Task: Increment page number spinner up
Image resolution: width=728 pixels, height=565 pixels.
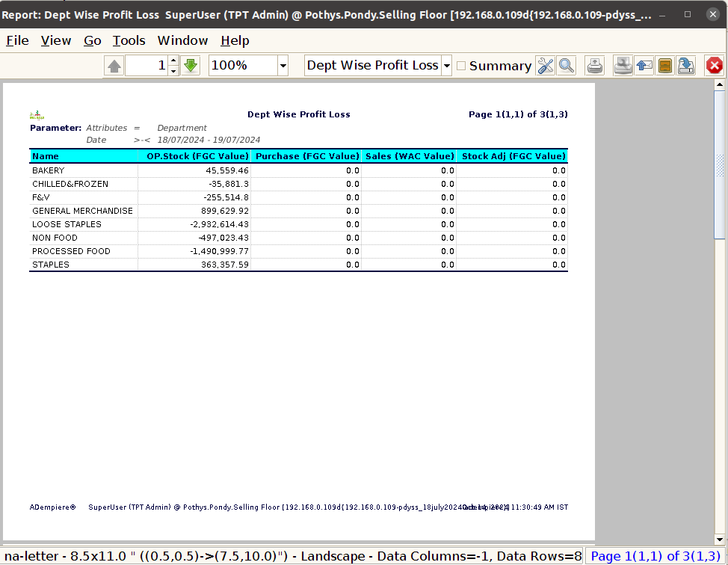Action: (x=173, y=61)
